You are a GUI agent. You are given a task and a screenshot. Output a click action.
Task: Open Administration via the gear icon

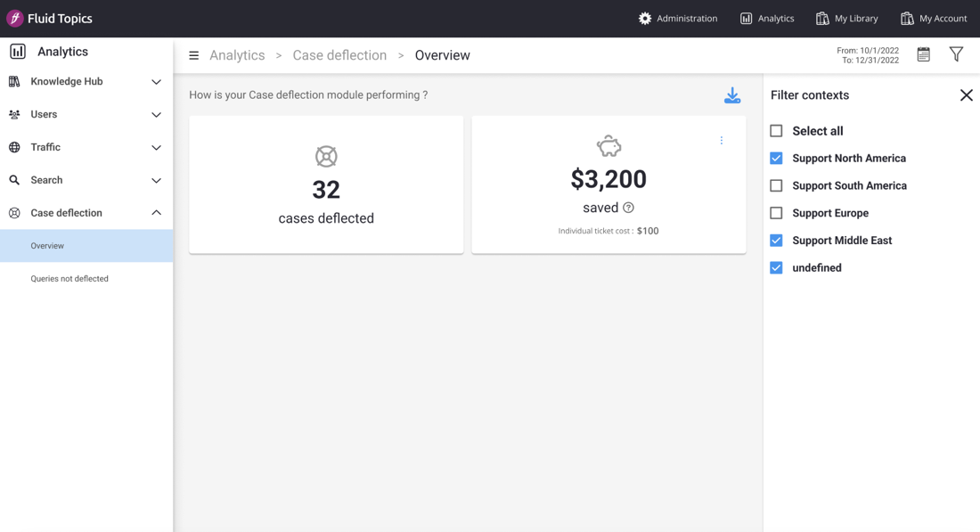(x=645, y=19)
